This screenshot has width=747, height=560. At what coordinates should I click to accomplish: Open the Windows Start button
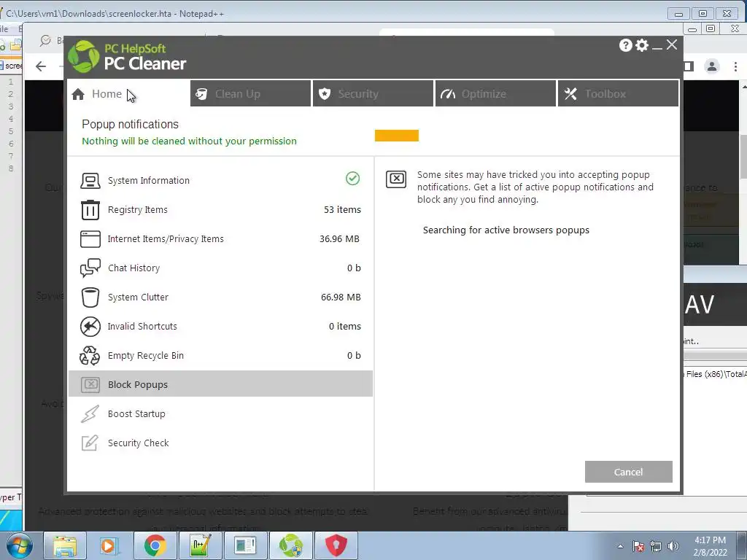coord(20,545)
